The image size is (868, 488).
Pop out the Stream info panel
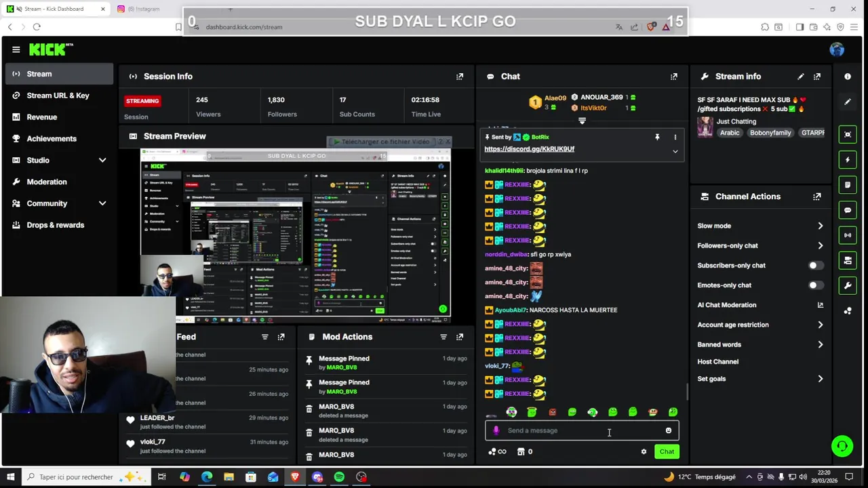pyautogui.click(x=817, y=77)
